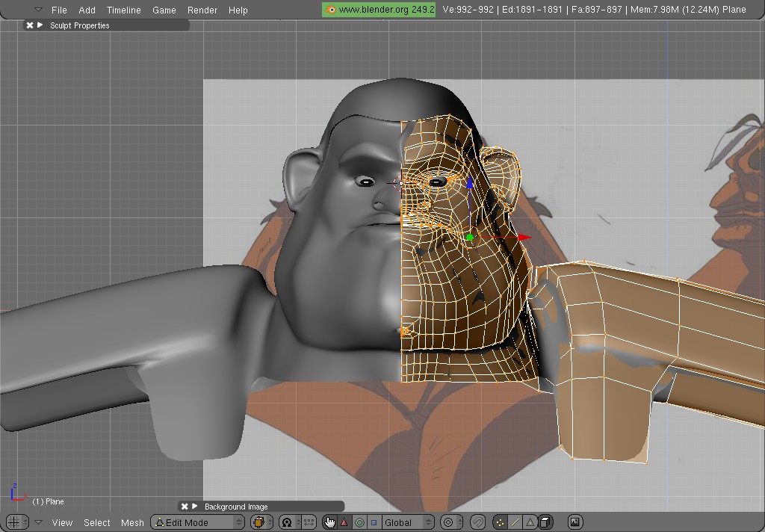The height and width of the screenshot is (532, 765).
Task: Switch to face select mode
Action: coord(530,522)
